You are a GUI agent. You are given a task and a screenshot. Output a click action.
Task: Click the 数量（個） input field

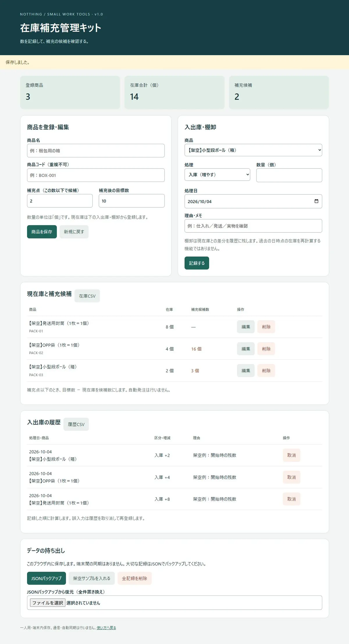point(289,175)
